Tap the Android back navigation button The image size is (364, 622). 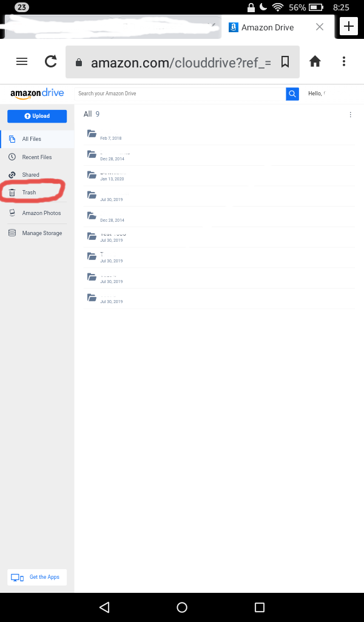point(104,607)
